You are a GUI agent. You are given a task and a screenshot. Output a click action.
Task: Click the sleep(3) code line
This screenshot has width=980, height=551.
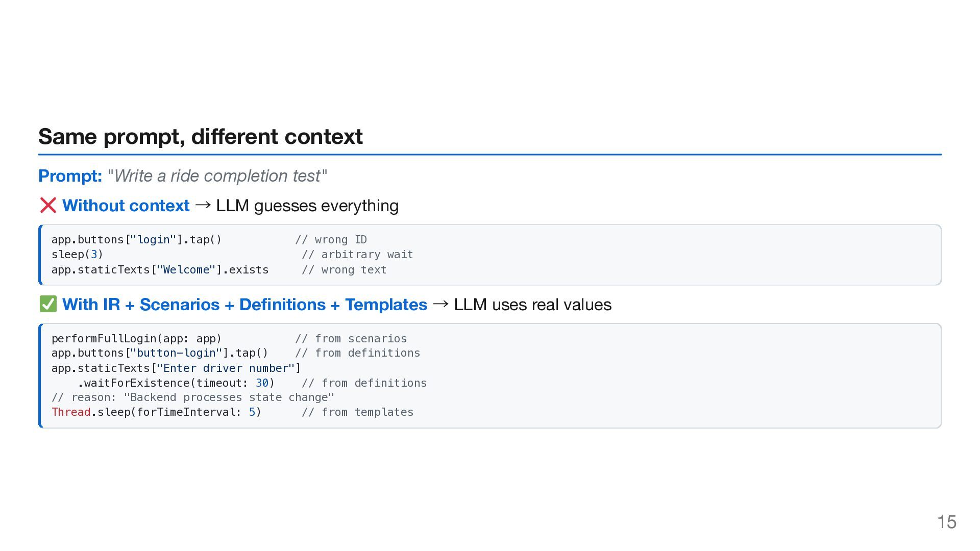pyautogui.click(x=77, y=255)
